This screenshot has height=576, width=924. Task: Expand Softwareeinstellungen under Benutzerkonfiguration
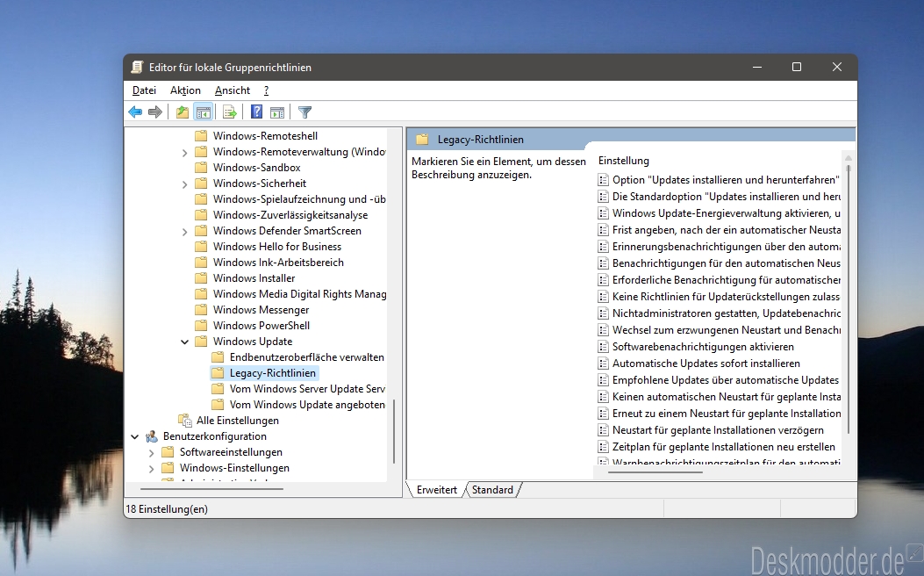tap(152, 453)
